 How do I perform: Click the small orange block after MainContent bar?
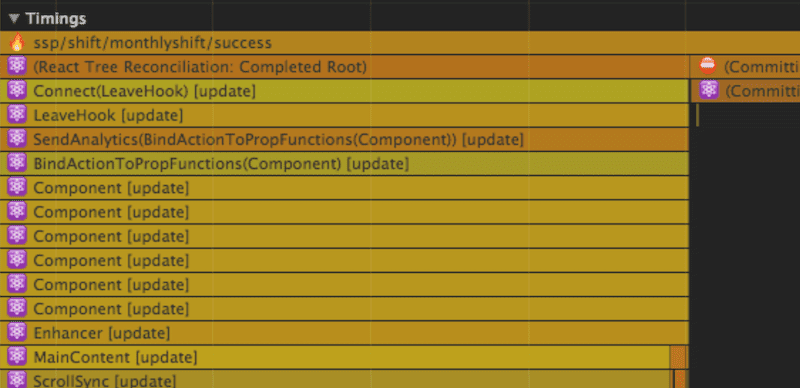679,357
